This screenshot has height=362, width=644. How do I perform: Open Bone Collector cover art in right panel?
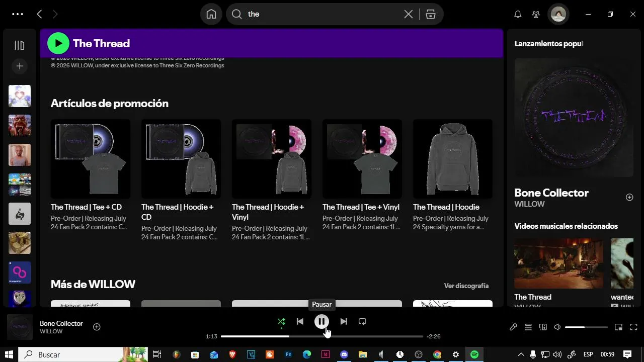click(574, 118)
